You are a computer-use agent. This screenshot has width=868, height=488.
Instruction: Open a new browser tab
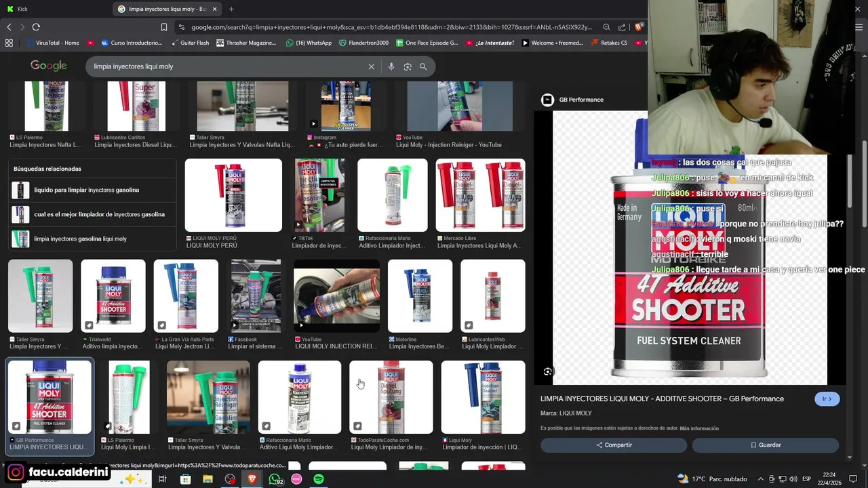[231, 9]
